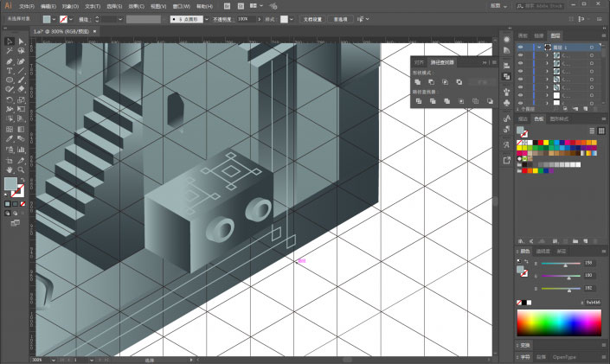
Task: Select the Paintbrush tool
Action: [21, 80]
